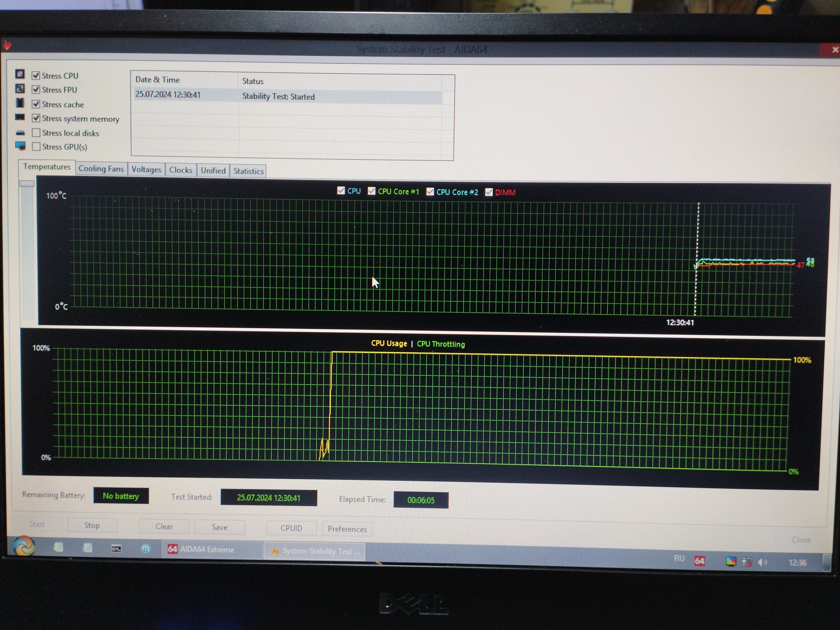Switch to AIDA64 Extreme taskbar window

point(213,549)
